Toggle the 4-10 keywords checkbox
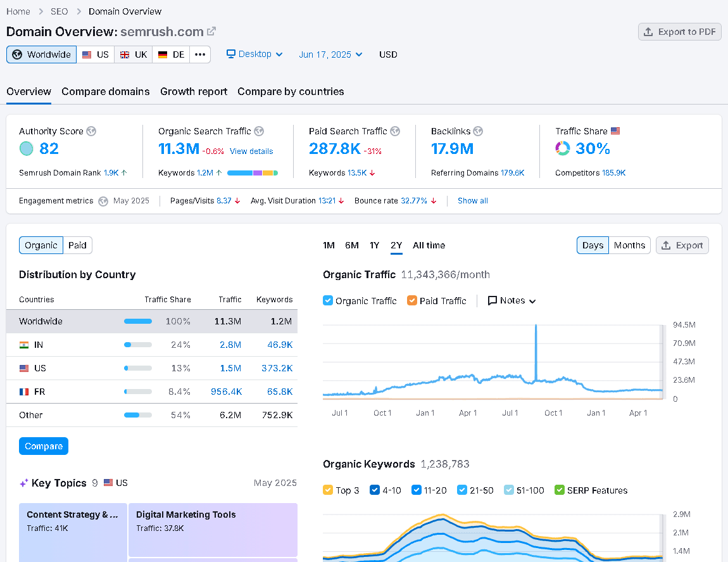The width and height of the screenshot is (728, 562). [375, 490]
